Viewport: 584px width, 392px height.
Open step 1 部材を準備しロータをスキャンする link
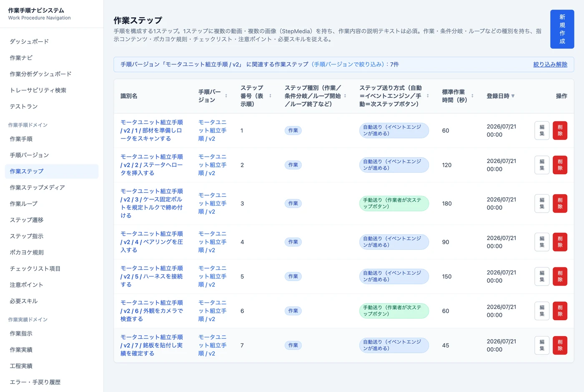[x=152, y=131]
